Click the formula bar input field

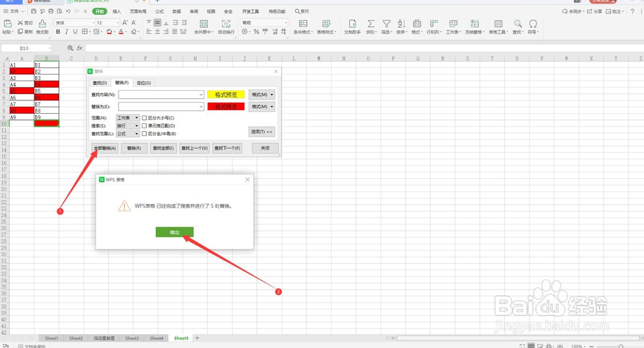[363, 48]
